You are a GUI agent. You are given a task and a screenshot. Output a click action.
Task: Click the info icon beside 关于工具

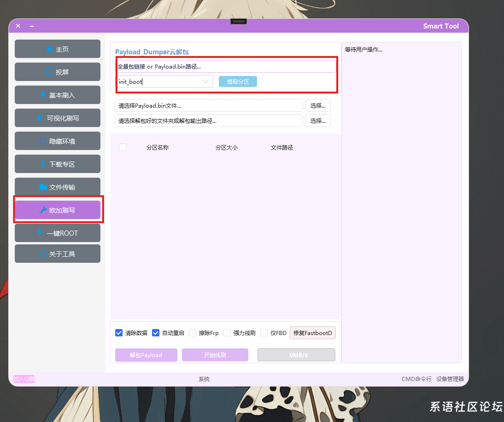[x=43, y=254]
